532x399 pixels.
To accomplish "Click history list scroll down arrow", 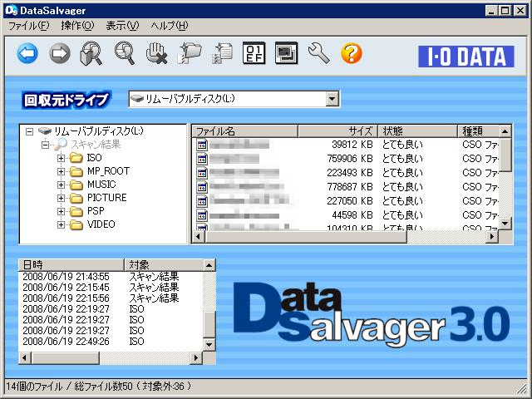I will pos(209,345).
